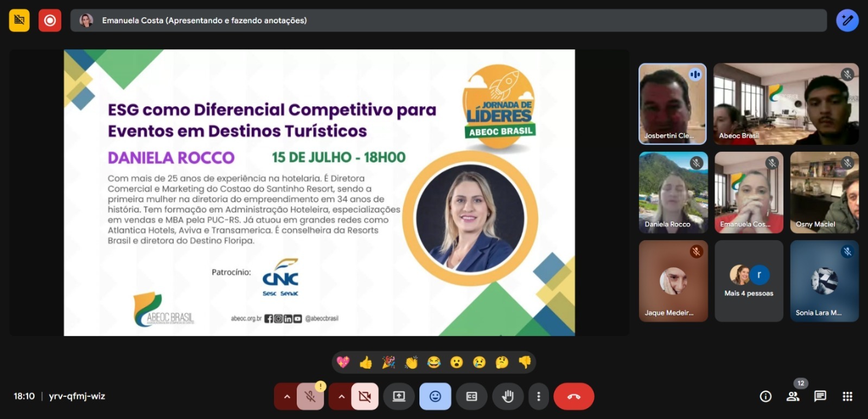Screen dimensions: 868x419
Task: Click the meeting code yrv-qfmj-wiz
Action: (x=77, y=396)
